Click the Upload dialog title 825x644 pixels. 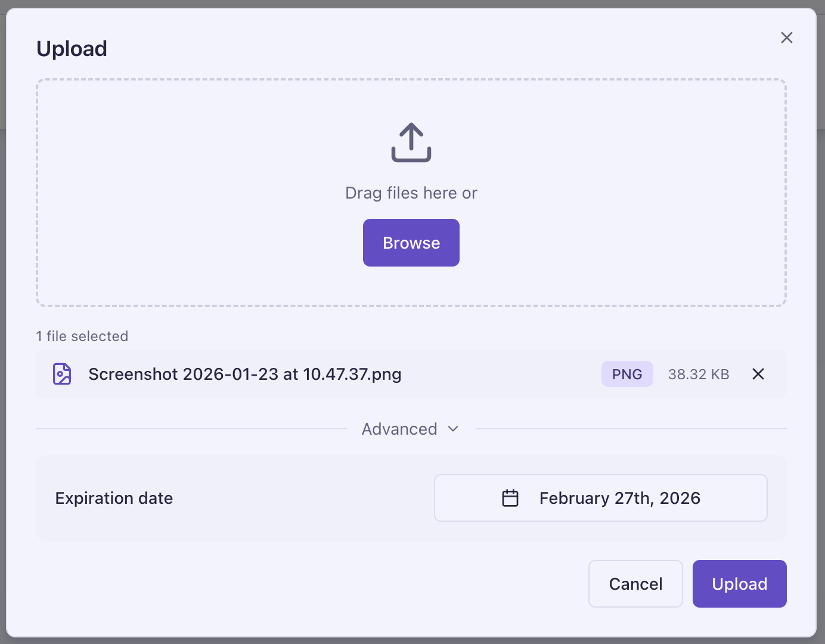click(x=72, y=48)
